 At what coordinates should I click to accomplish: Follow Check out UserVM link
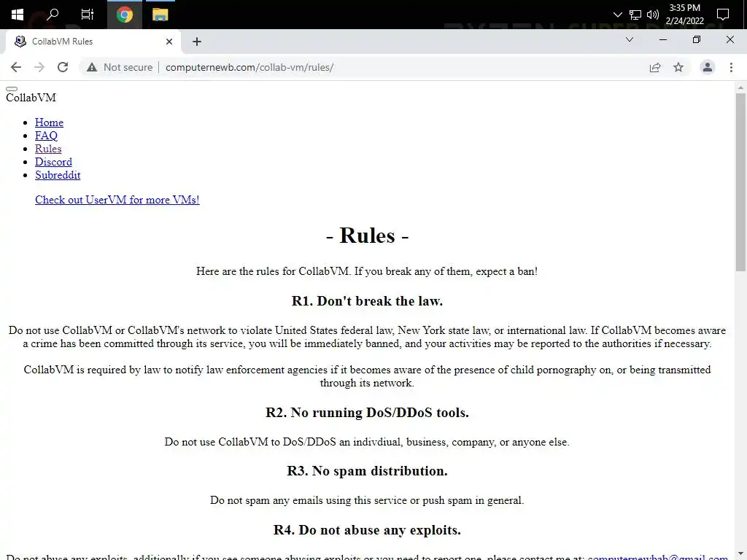pyautogui.click(x=117, y=200)
